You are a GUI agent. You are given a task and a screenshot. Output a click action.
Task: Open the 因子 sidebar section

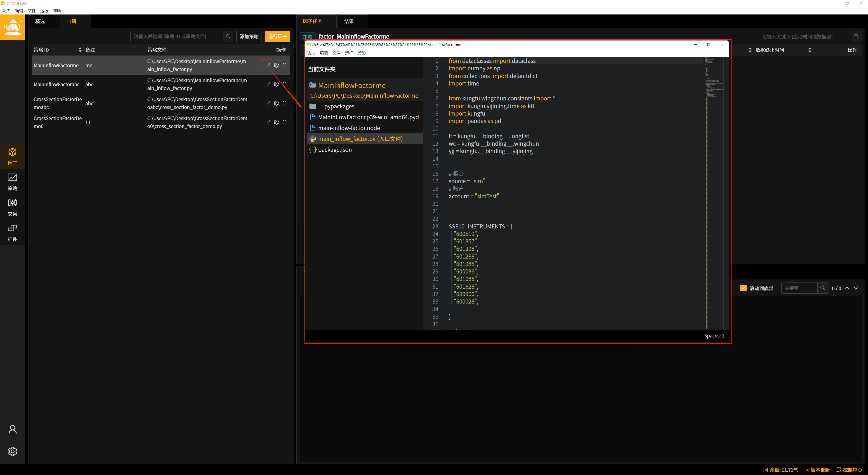pos(12,156)
